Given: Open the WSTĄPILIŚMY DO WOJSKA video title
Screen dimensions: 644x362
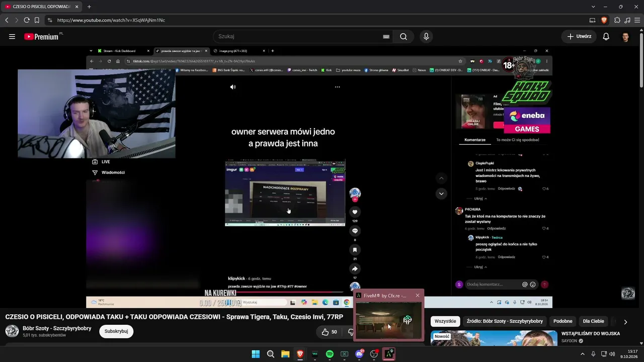Looking at the screenshot, I should click(591, 333).
